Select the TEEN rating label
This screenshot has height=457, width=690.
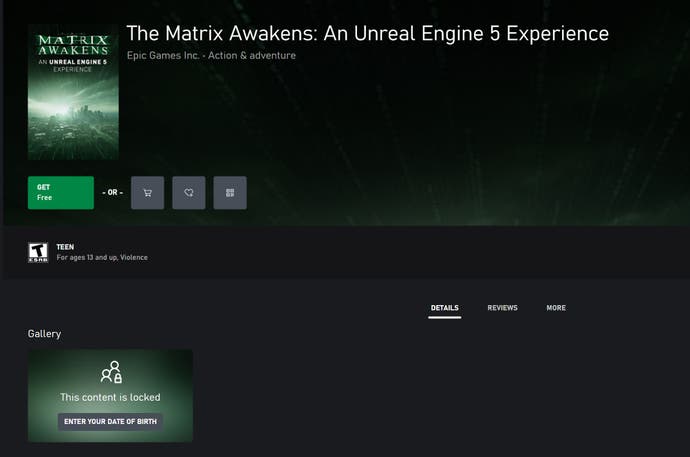pyautogui.click(x=65, y=247)
